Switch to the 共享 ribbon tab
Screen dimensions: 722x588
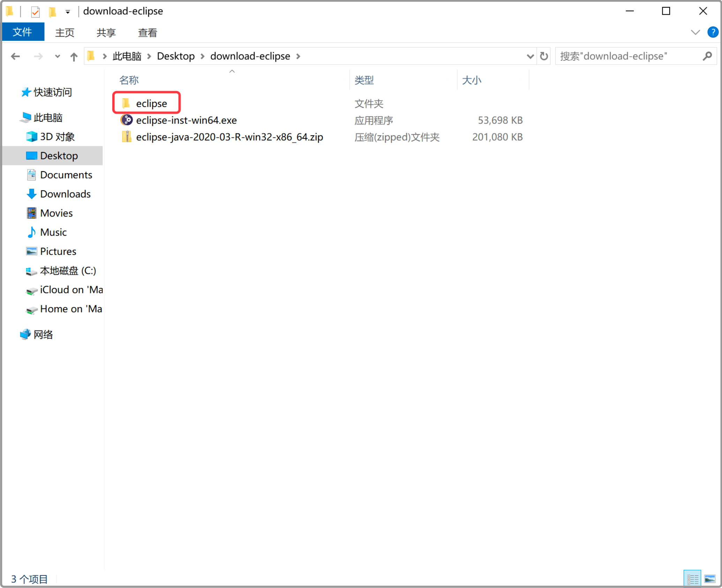(106, 32)
